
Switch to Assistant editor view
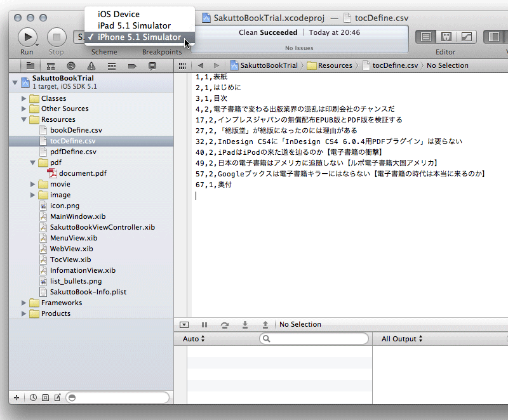tap(446, 37)
